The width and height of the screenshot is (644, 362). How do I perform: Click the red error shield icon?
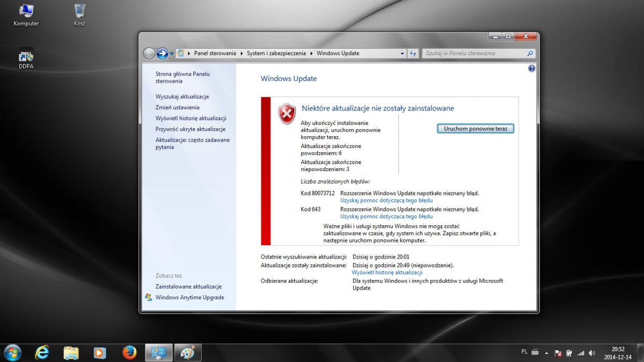(x=287, y=114)
